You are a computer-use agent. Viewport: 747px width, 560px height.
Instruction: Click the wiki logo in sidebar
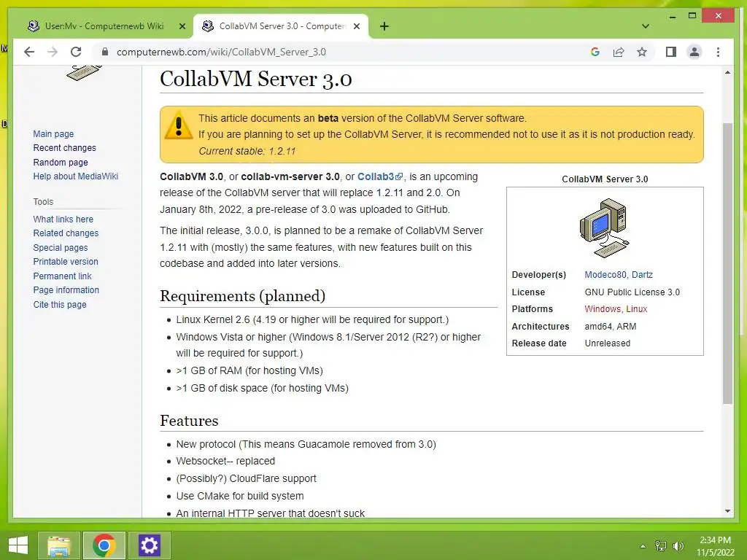coord(85,74)
